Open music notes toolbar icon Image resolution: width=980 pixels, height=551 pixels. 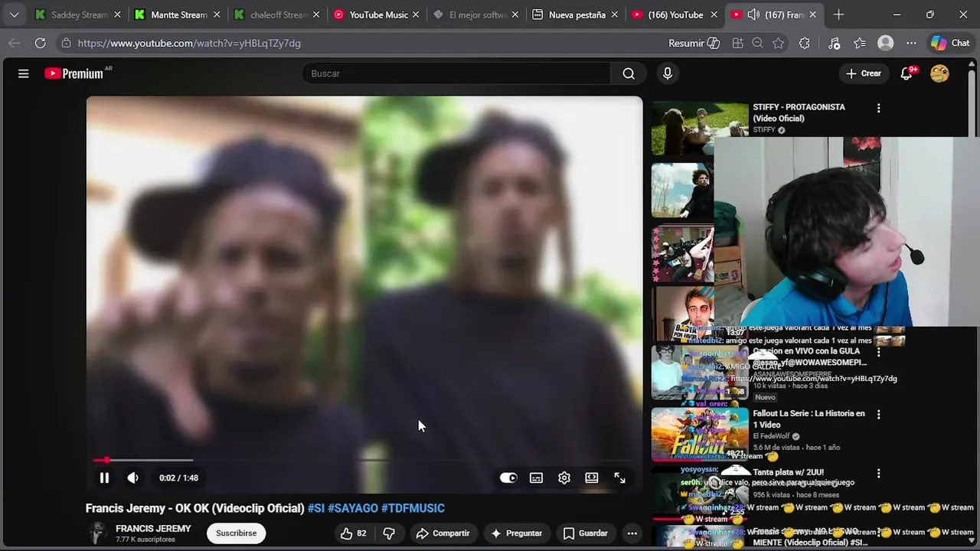[x=835, y=44]
